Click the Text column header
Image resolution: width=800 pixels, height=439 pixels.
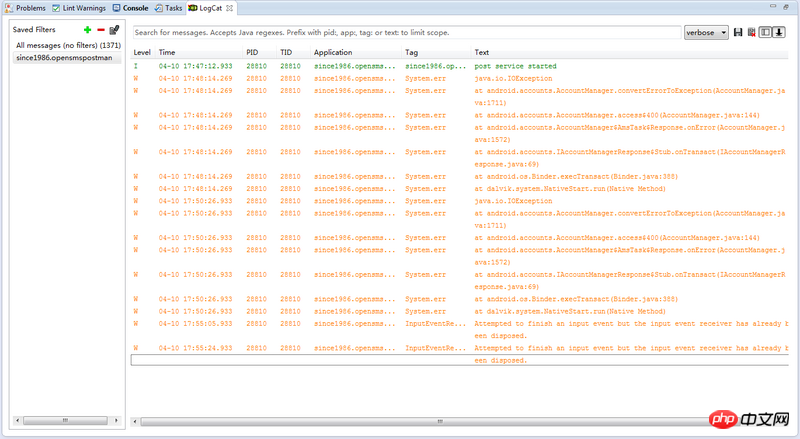(482, 53)
